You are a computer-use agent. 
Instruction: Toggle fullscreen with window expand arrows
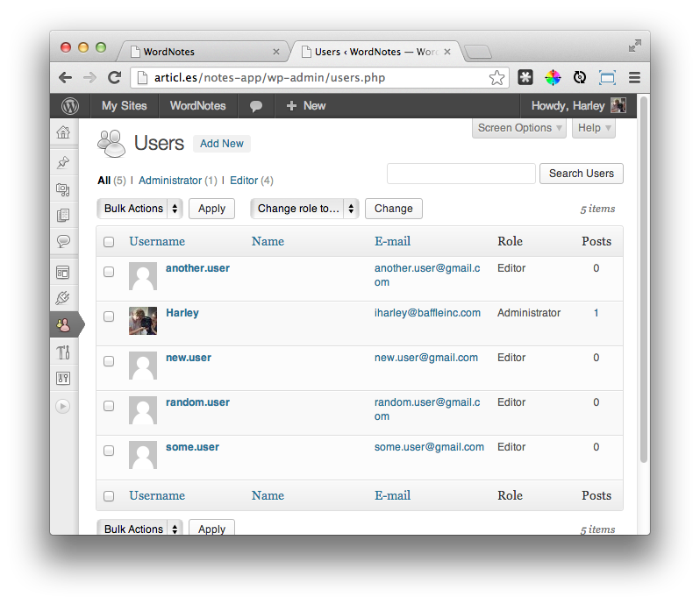(x=635, y=46)
